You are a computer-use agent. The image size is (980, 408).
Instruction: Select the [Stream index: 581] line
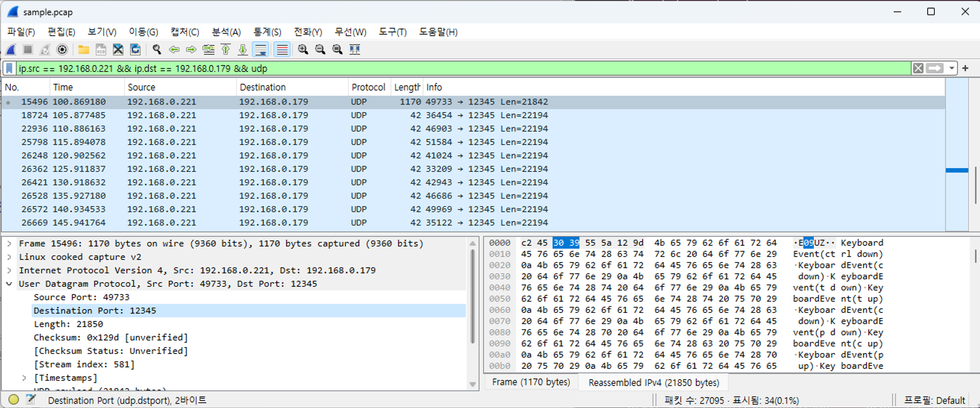248,364
